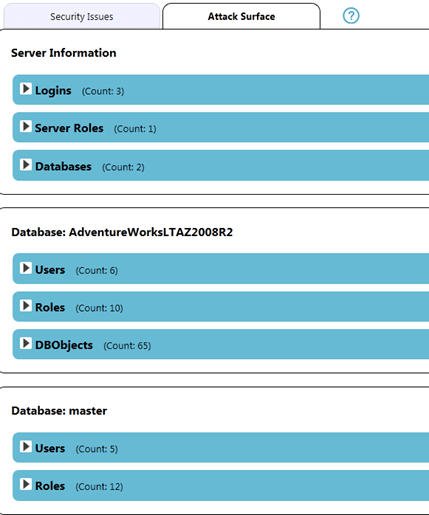Switch to the Security Issues tab
Image resolution: width=429 pixels, height=515 pixels.
pyautogui.click(x=82, y=16)
